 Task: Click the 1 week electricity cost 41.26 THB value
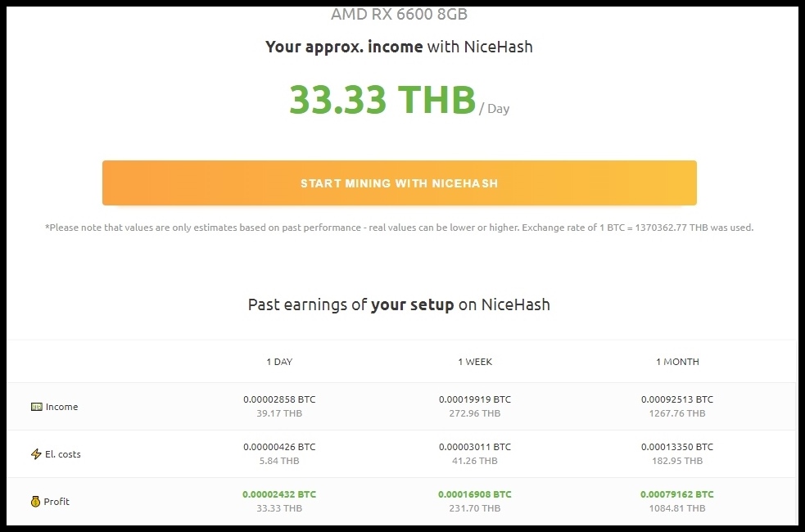tap(475, 461)
